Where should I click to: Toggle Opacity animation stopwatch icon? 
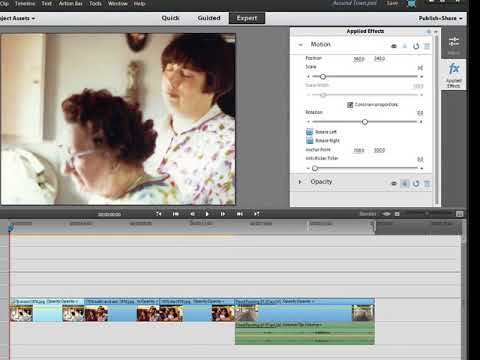(405, 183)
